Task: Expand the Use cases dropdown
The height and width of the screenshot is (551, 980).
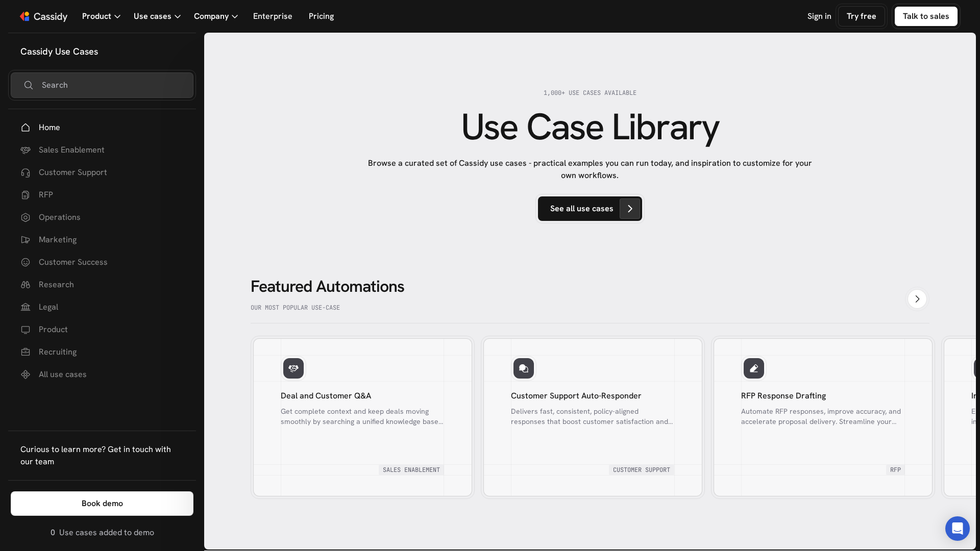Action: point(157,16)
